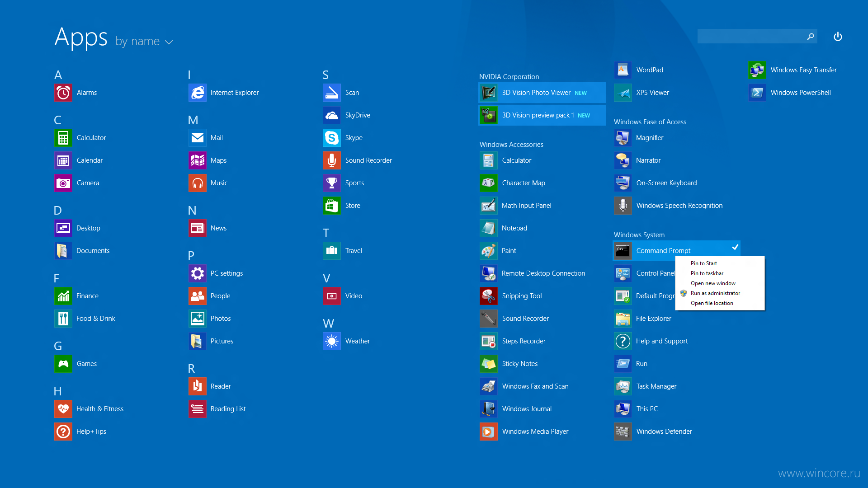This screenshot has width=868, height=488.
Task: Open 'Windows Fax and Scan' entry
Action: pyautogui.click(x=525, y=386)
